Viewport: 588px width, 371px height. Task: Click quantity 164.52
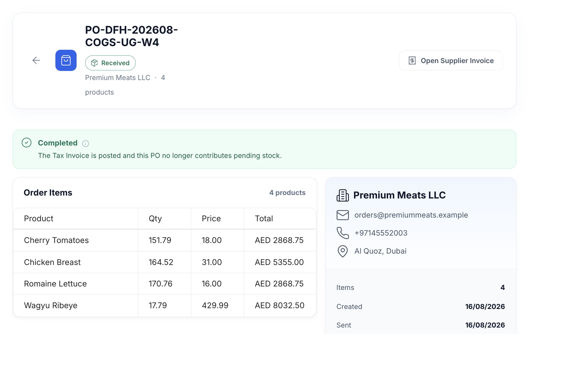[161, 262]
